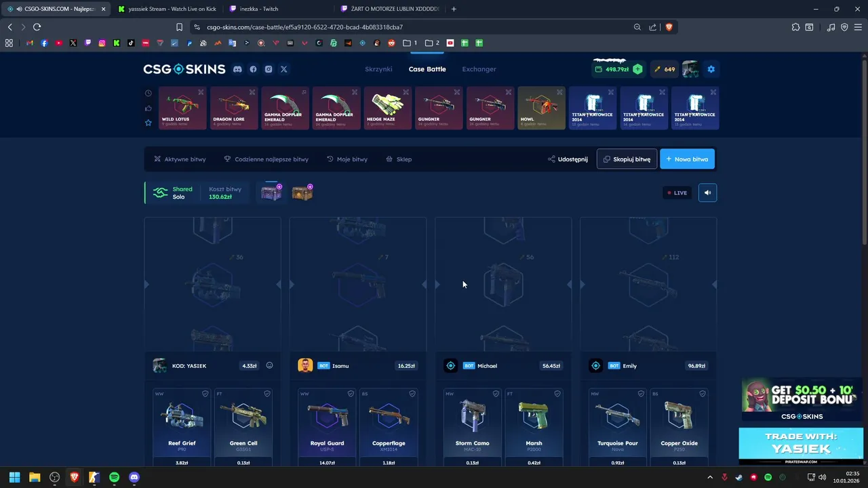Open the Instagram icon in the site header
868x488 pixels.
tap(269, 69)
